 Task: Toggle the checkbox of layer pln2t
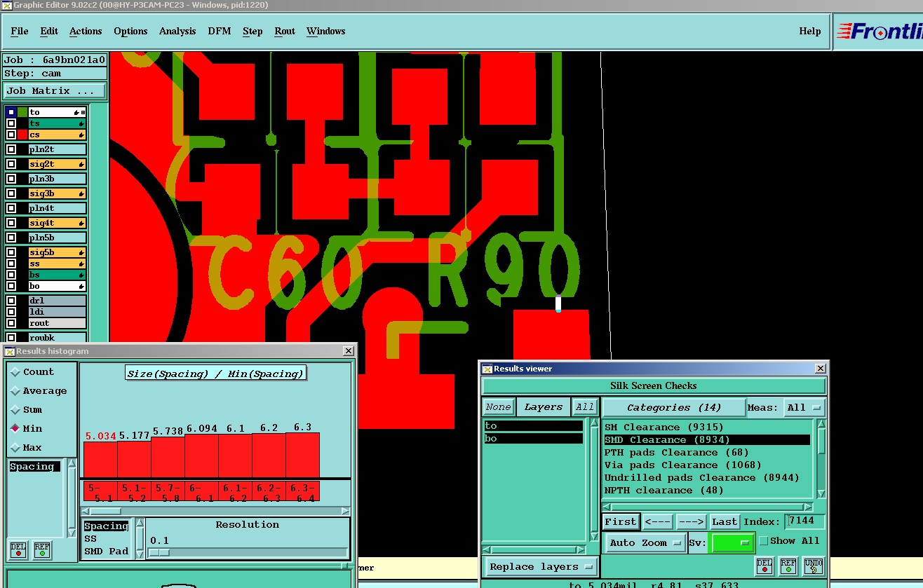(x=11, y=149)
